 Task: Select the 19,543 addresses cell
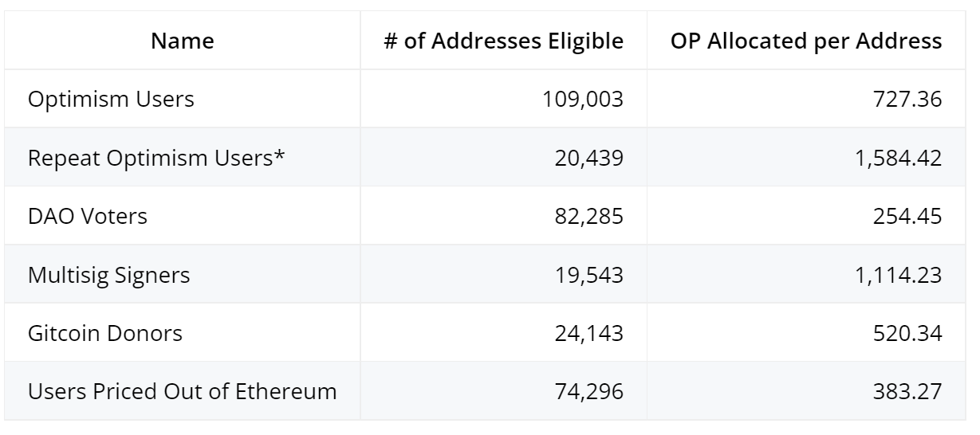pyautogui.click(x=590, y=275)
